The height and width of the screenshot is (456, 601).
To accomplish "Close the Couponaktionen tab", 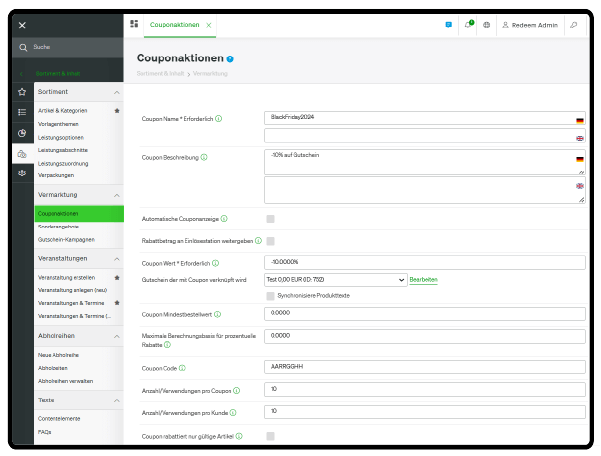I will click(208, 24).
